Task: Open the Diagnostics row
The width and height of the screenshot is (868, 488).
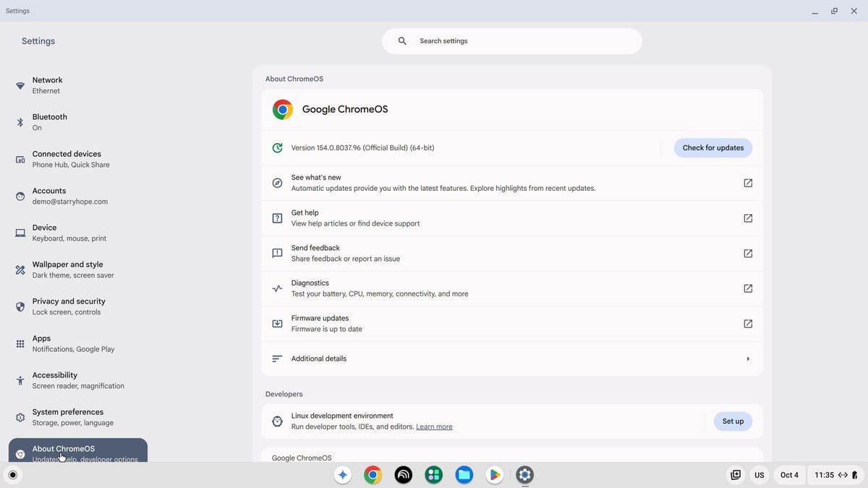Action: (512, 288)
